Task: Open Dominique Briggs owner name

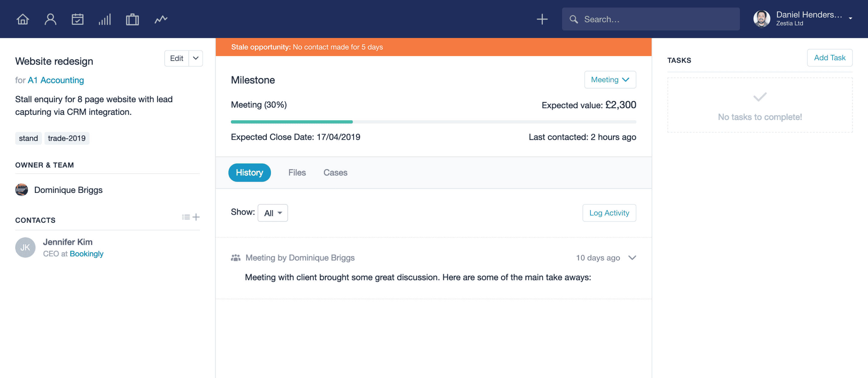Action: [x=68, y=190]
